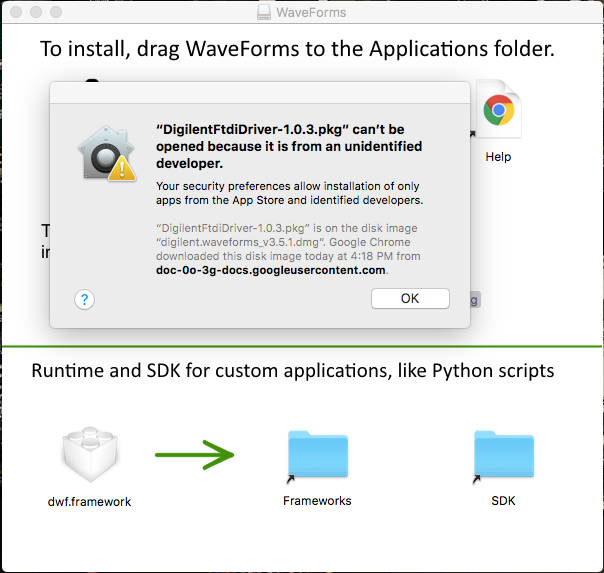Close the WaveForms window
The image size is (604, 573).
pos(16,12)
